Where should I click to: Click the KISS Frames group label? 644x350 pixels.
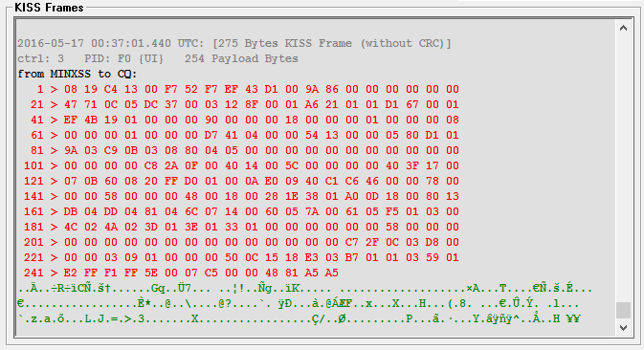click(x=49, y=8)
